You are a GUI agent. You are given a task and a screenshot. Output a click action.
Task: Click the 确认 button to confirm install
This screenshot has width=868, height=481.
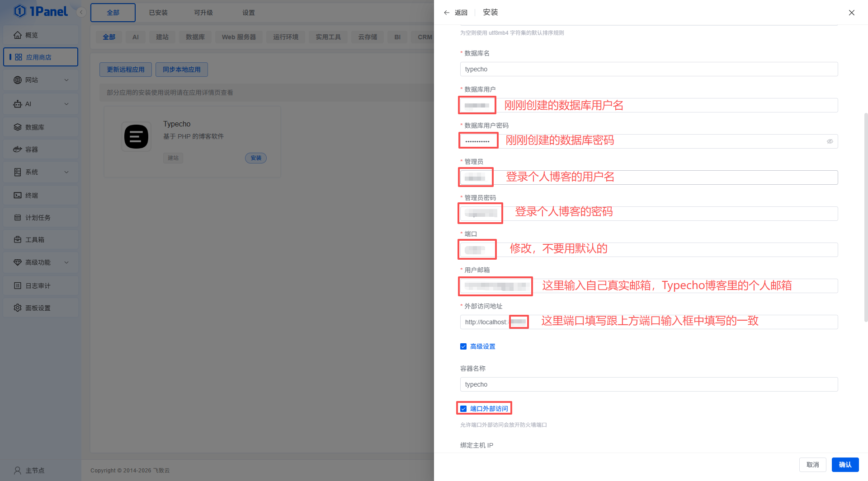[845, 465]
